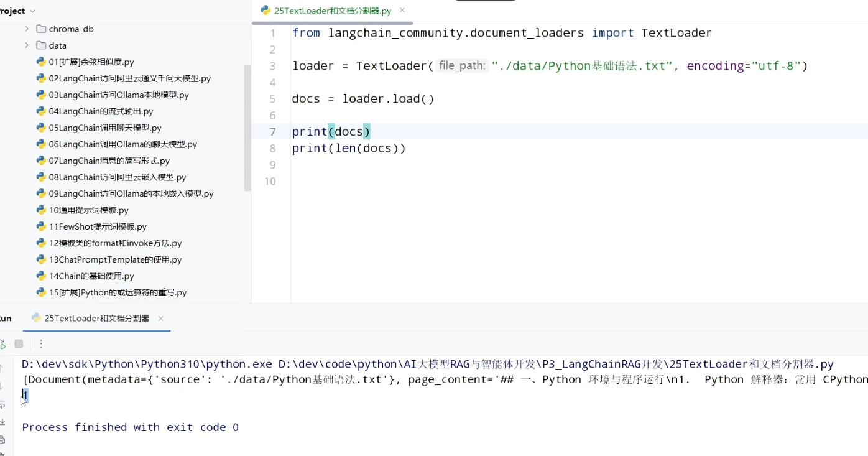Switch to the 25TextLoader editor tab
The width and height of the screenshot is (868, 456).
(x=326, y=11)
